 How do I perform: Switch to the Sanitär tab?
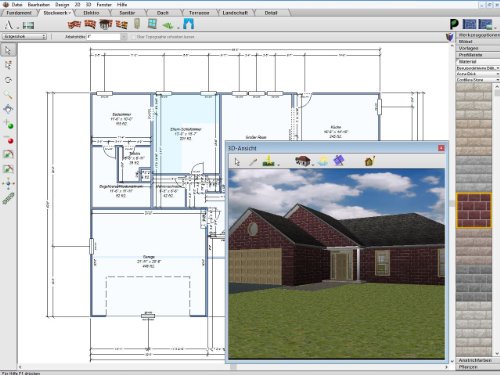(127, 13)
